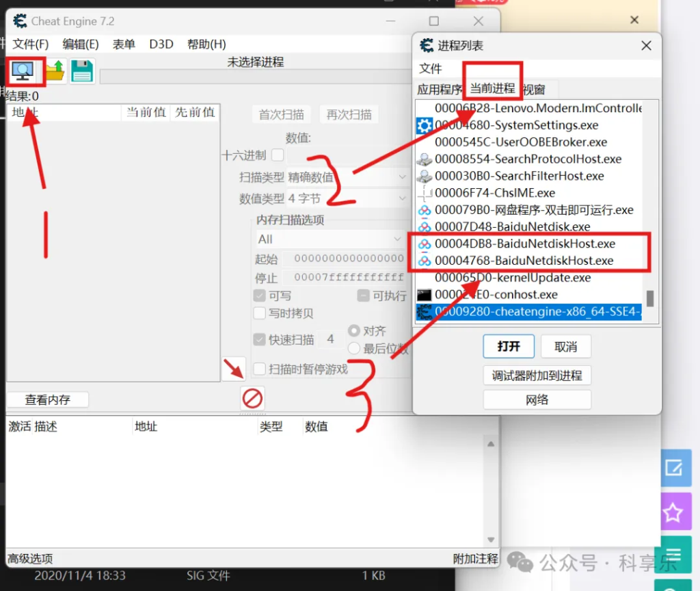Open the 文件 menu in the 进程列表 dialog

click(431, 68)
